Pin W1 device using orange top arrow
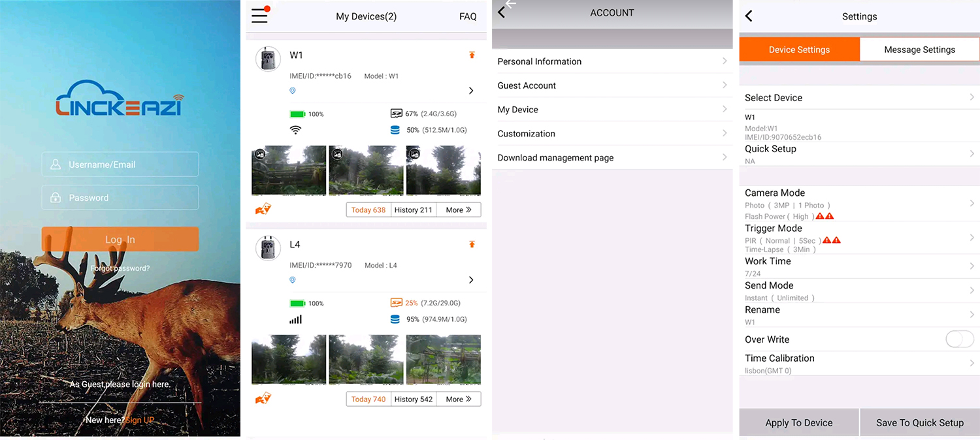This screenshot has width=980, height=440. [472, 55]
